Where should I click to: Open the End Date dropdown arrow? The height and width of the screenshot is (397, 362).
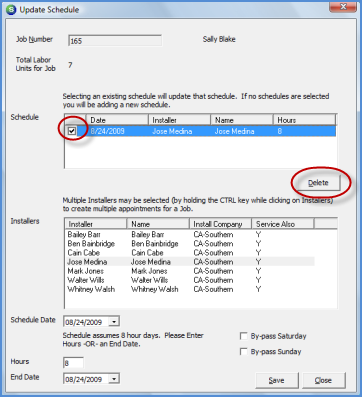pos(114,379)
